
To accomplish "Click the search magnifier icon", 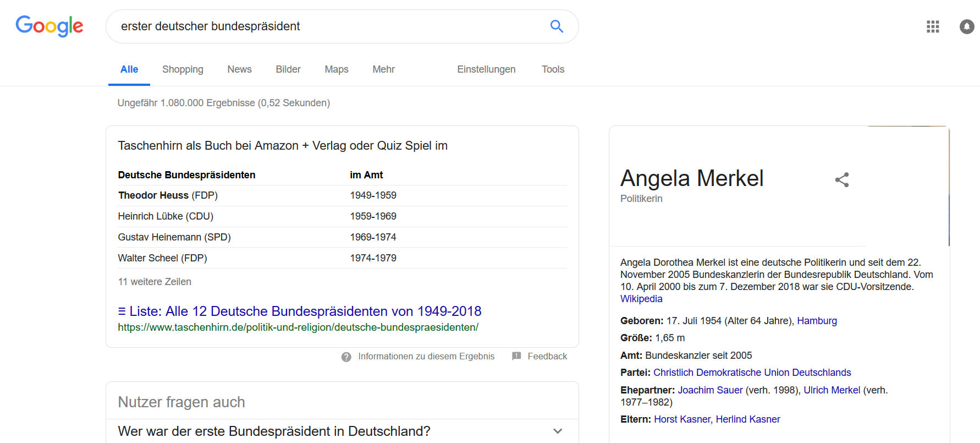I will pyautogui.click(x=557, y=26).
